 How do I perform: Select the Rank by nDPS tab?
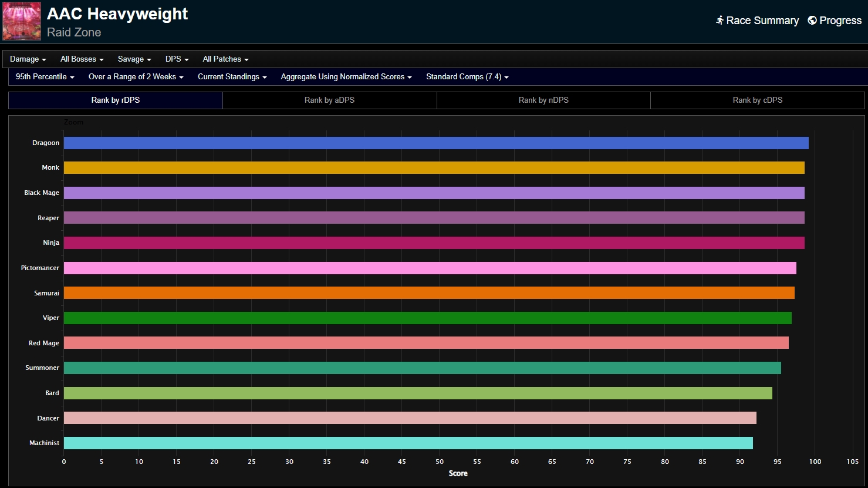tap(543, 100)
